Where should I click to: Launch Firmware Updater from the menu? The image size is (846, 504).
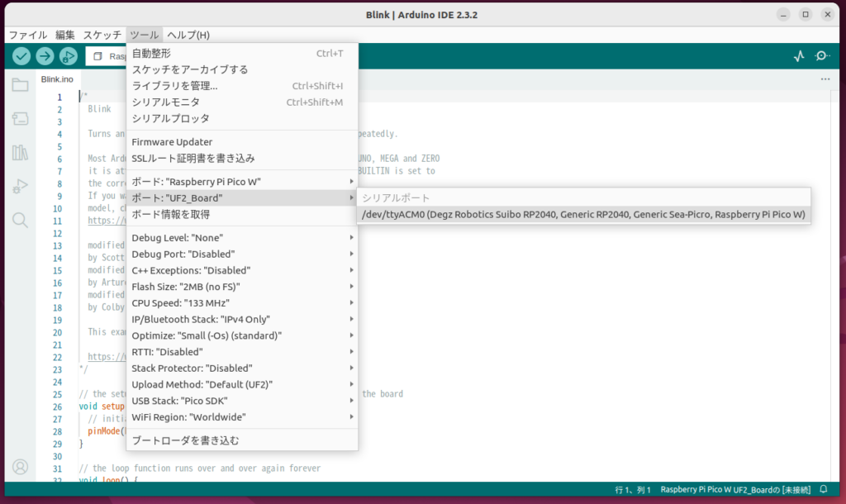242,142
